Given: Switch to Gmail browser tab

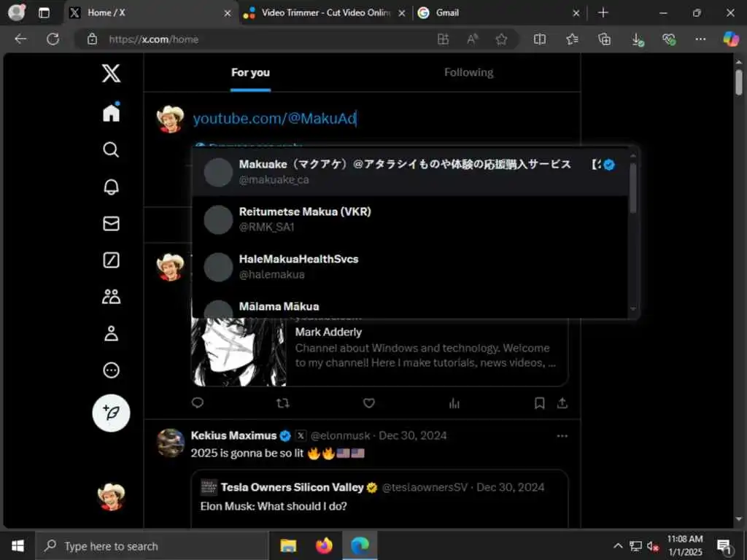Looking at the screenshot, I should pos(498,13).
